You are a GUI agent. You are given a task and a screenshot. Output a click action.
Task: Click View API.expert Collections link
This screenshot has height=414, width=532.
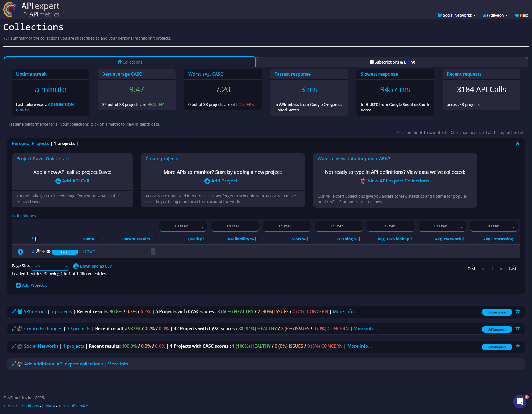coord(398,181)
